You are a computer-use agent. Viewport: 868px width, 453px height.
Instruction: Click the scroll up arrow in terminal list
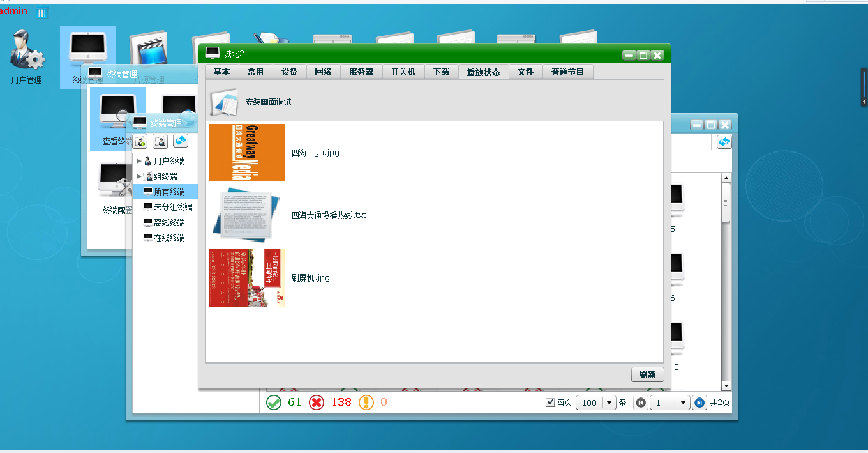[726, 177]
